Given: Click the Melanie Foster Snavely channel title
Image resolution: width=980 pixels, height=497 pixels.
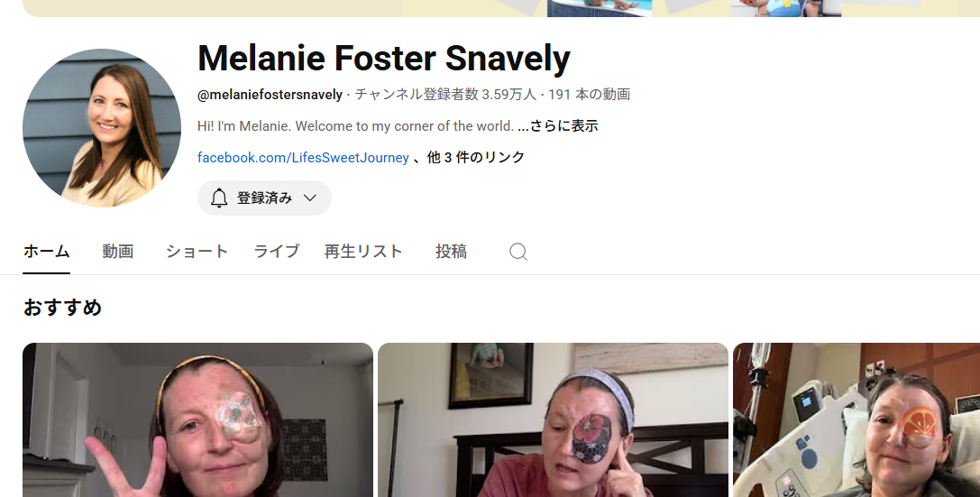Looking at the screenshot, I should coord(384,58).
